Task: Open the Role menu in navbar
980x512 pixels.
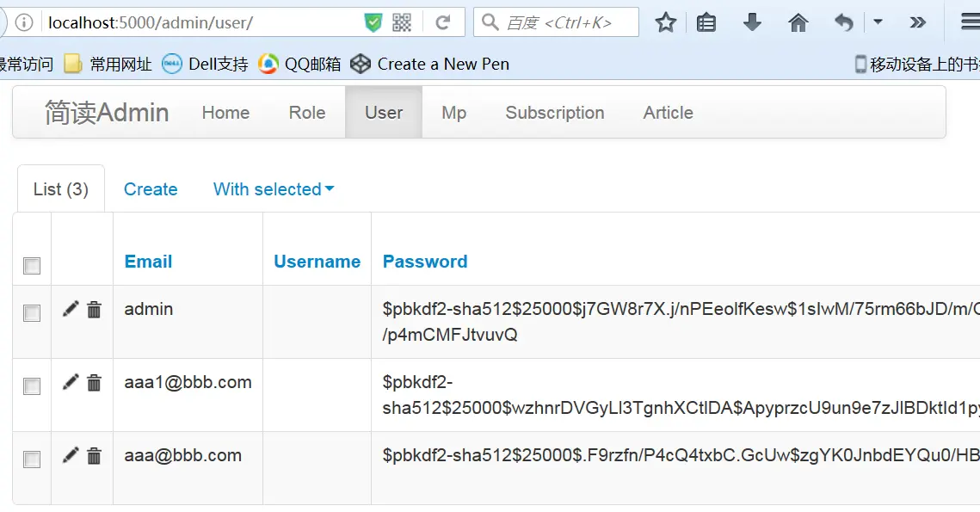Action: tap(307, 113)
